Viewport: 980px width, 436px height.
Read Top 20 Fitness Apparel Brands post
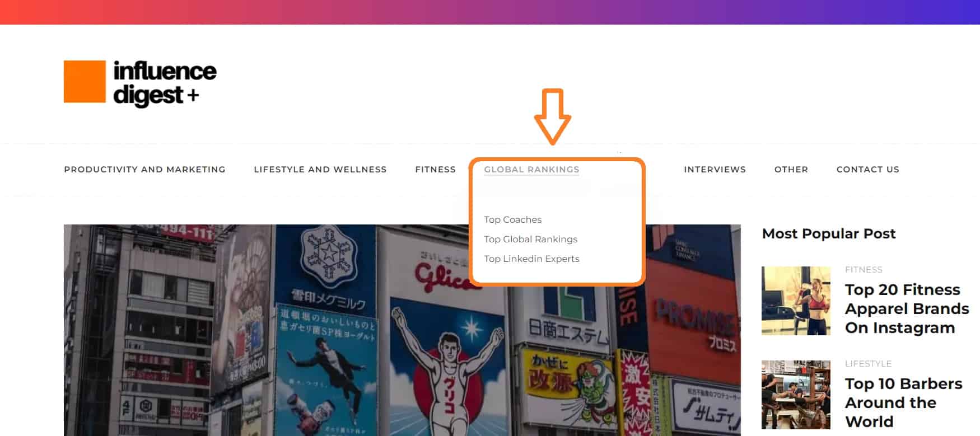pyautogui.click(x=907, y=308)
